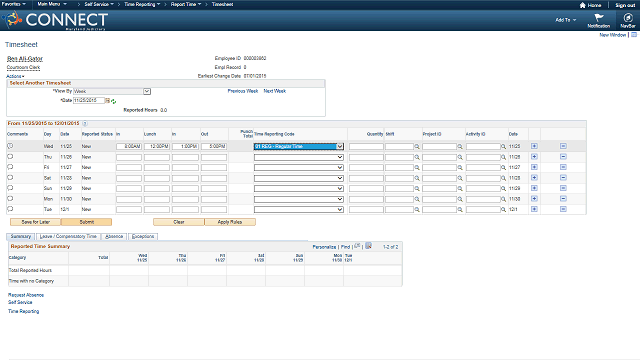Click the Save for Later button

(x=36, y=222)
